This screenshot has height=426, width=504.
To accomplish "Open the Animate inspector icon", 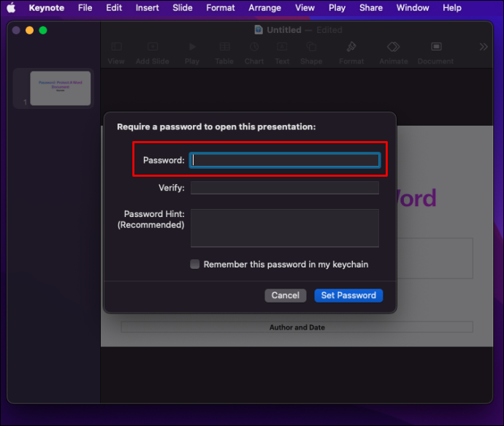I will pos(393,47).
